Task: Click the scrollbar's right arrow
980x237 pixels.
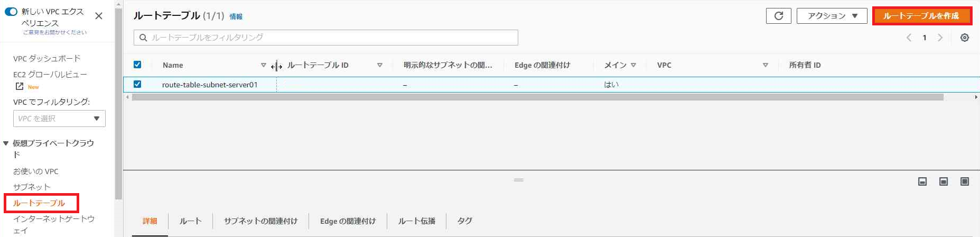Action: point(976,97)
